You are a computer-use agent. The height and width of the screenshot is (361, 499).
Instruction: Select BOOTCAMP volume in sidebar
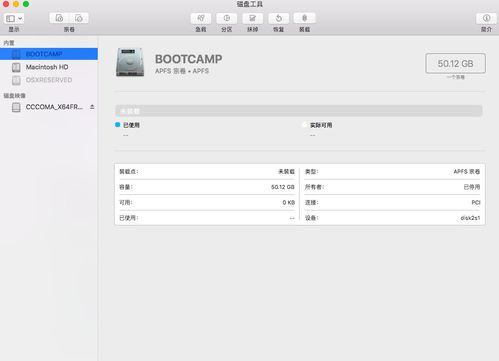point(49,54)
